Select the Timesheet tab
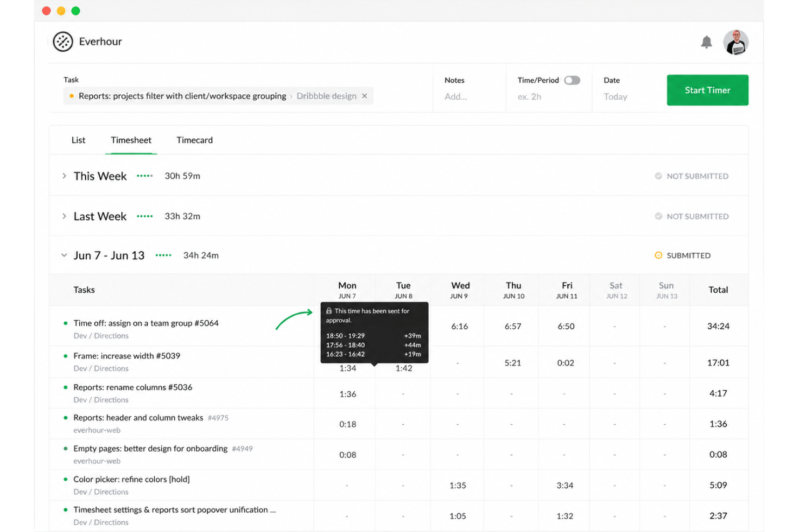798x532 pixels. [131, 140]
